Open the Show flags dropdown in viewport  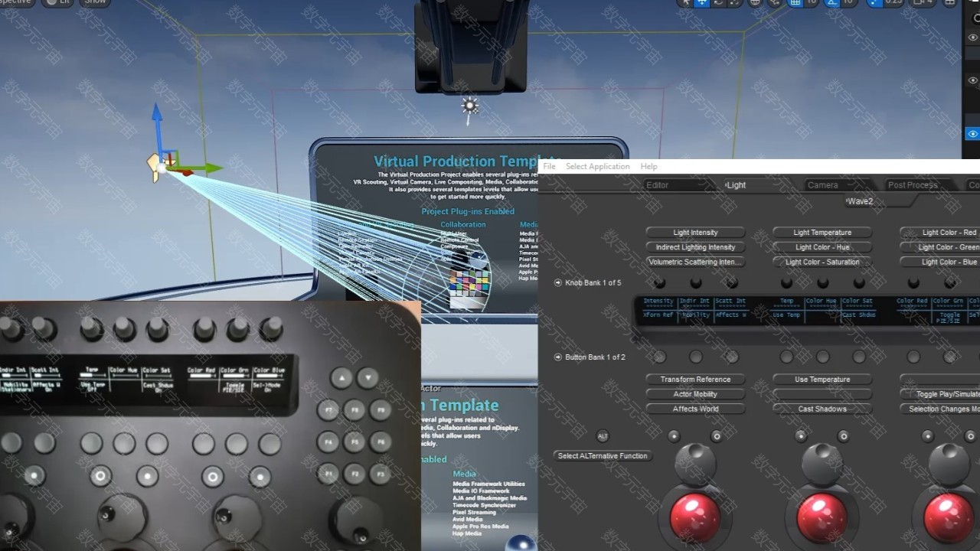94,2
